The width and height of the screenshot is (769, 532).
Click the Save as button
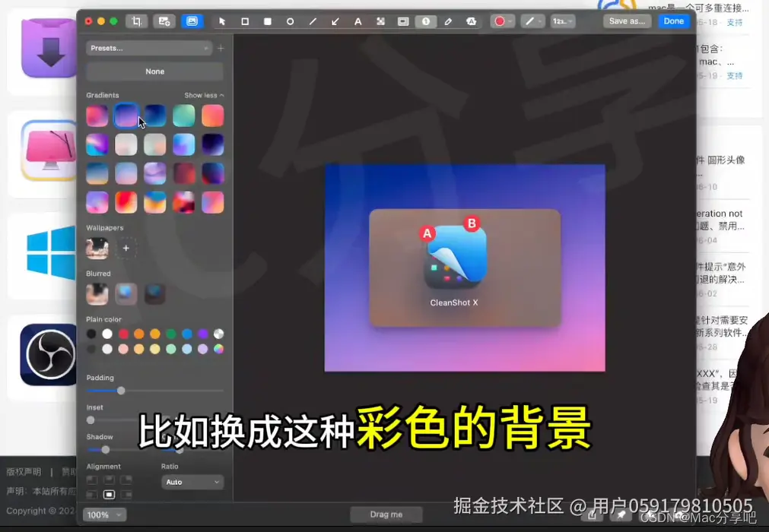pyautogui.click(x=626, y=21)
